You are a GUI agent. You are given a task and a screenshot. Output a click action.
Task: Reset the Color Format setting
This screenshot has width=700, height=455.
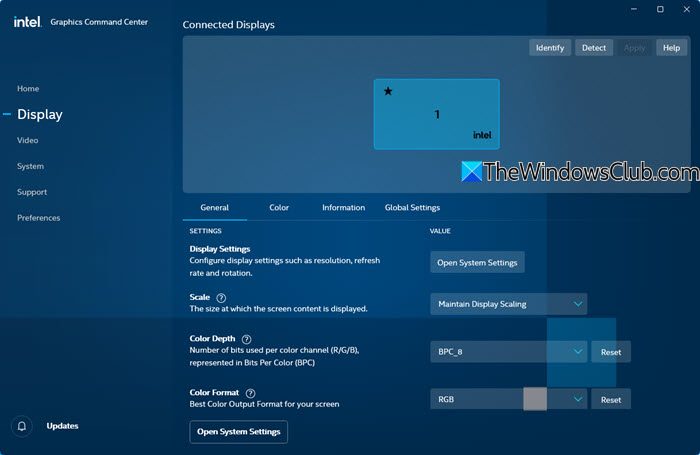611,400
